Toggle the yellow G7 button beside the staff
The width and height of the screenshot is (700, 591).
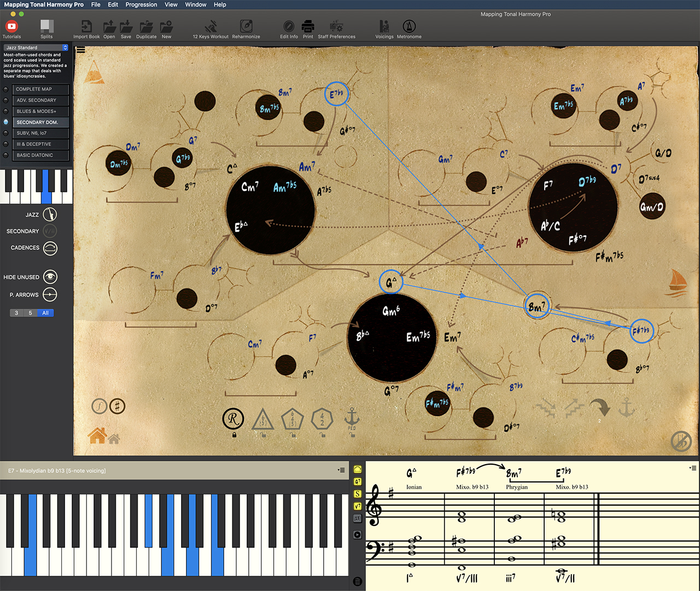coord(358,482)
